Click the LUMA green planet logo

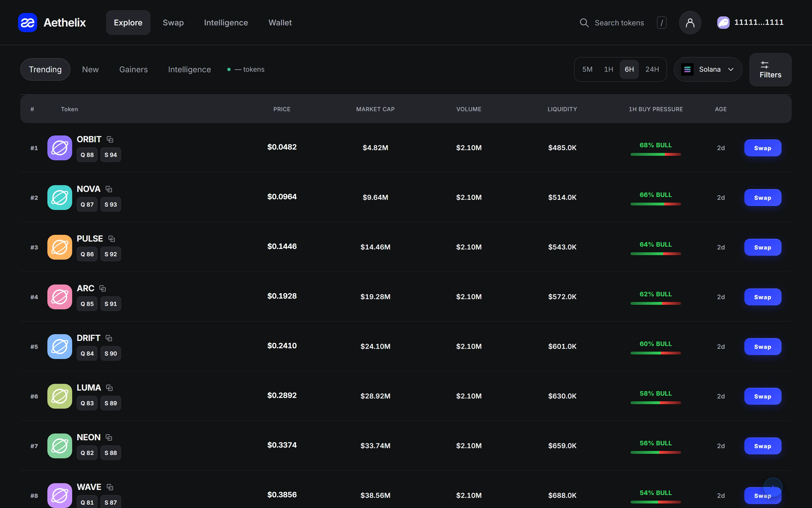point(60,397)
